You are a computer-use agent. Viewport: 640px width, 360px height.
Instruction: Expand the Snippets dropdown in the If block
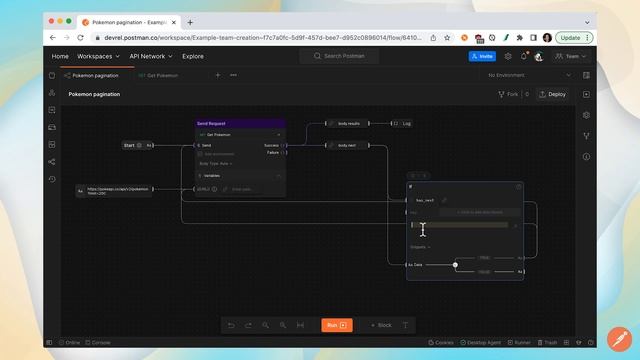420,247
